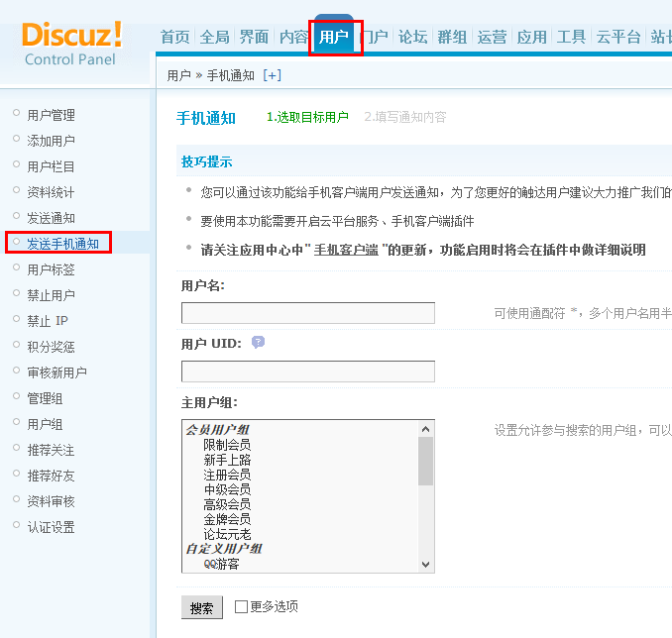Open the 界面 top menu
This screenshot has height=638, width=672.
(x=254, y=37)
